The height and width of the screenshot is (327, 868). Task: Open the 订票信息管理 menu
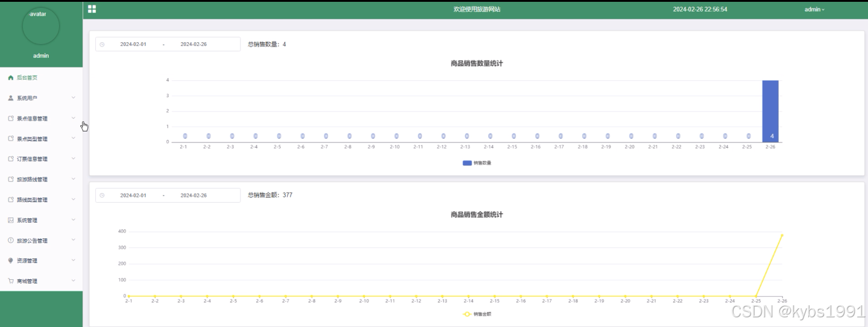pyautogui.click(x=41, y=159)
